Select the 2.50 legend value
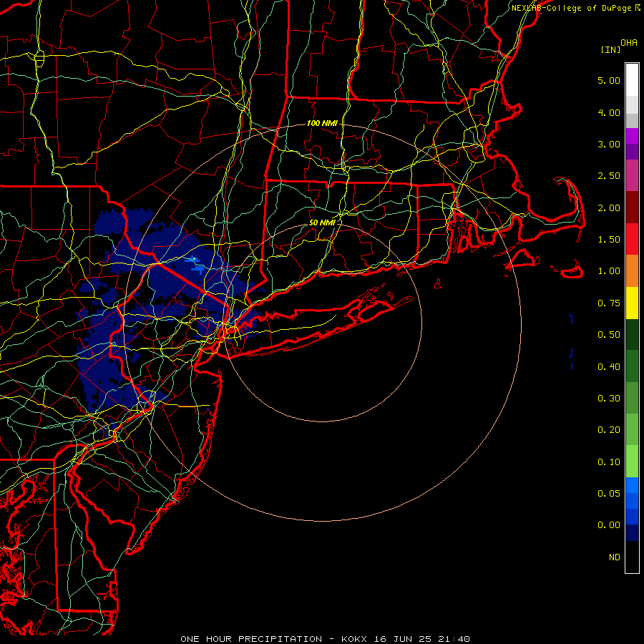Image resolution: width=644 pixels, height=644 pixels. pos(609,176)
